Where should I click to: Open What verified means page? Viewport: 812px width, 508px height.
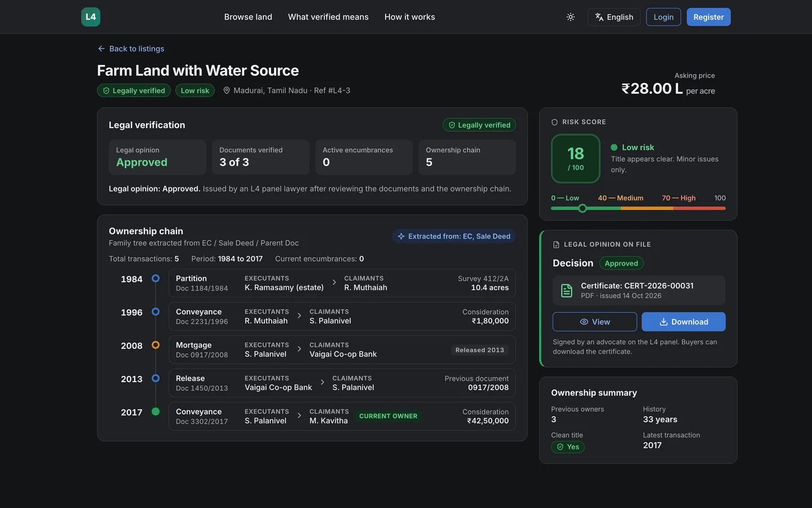click(328, 17)
